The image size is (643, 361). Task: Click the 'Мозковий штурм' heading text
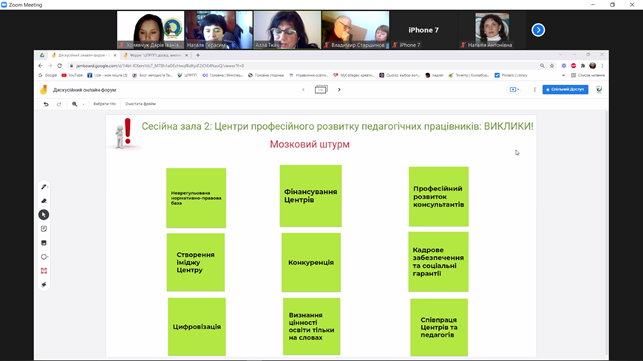tap(310, 144)
